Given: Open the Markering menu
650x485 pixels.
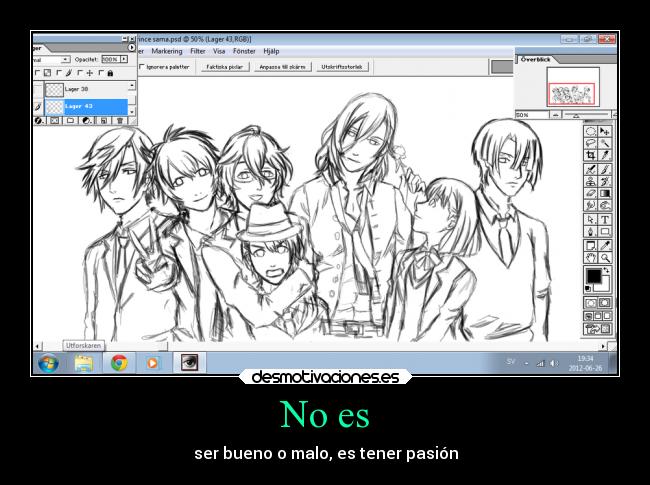Looking at the screenshot, I should pyautogui.click(x=167, y=51).
